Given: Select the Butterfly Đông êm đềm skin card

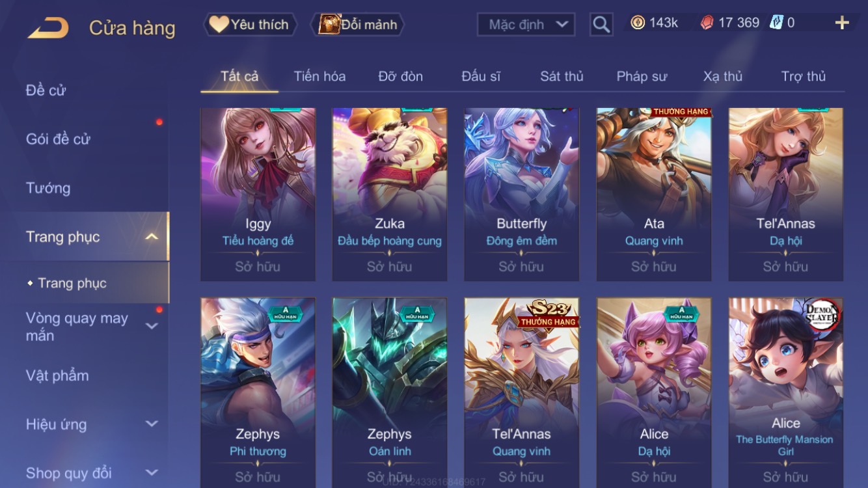Looking at the screenshot, I should point(521,195).
